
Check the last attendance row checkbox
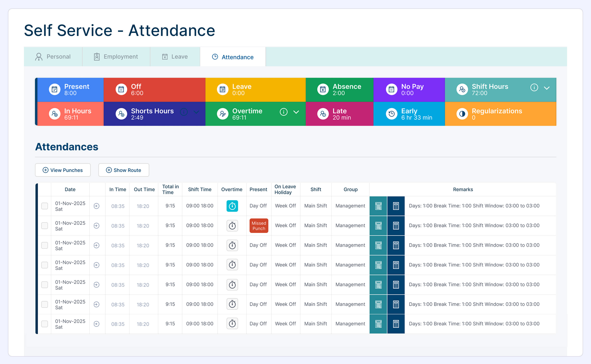[x=45, y=324]
